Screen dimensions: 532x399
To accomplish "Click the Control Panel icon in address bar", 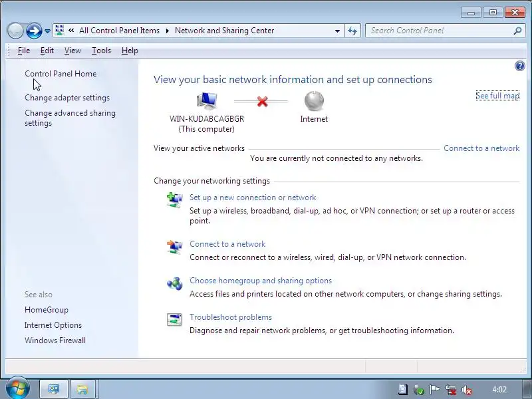I will pyautogui.click(x=60, y=30).
